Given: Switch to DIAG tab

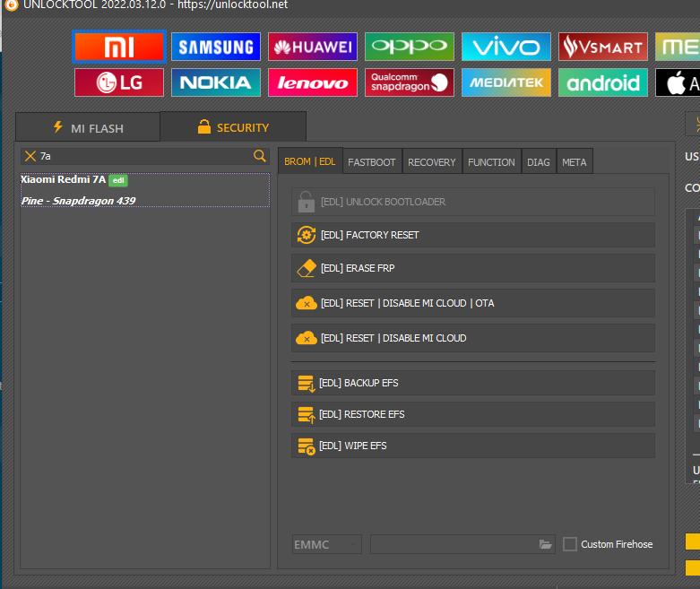Looking at the screenshot, I should tap(539, 161).
